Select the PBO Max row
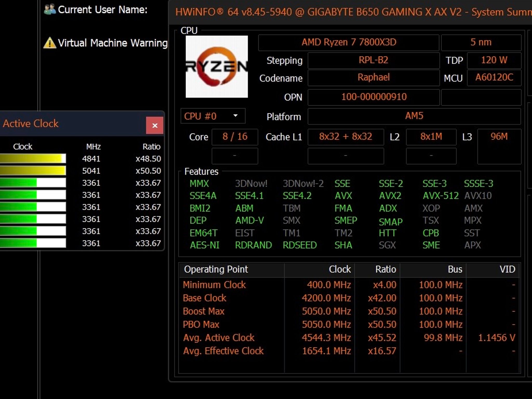The width and height of the screenshot is (532, 399). [x=349, y=325]
